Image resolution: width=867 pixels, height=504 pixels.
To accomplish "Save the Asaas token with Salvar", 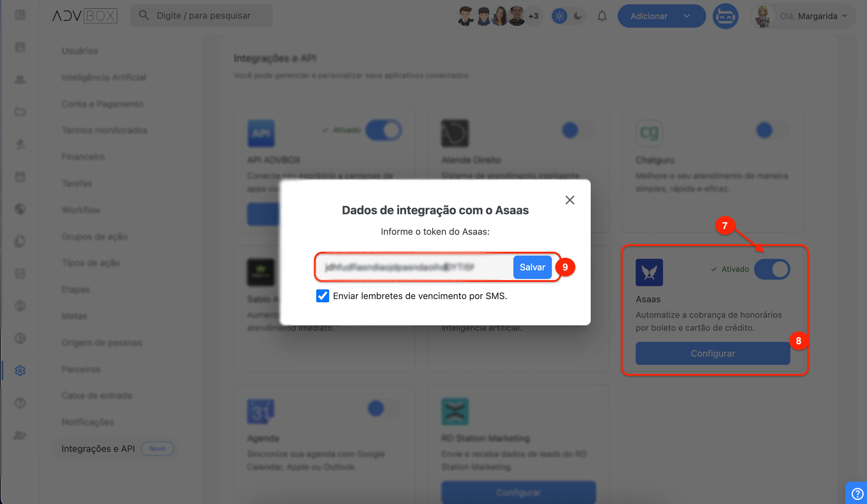I will click(532, 267).
